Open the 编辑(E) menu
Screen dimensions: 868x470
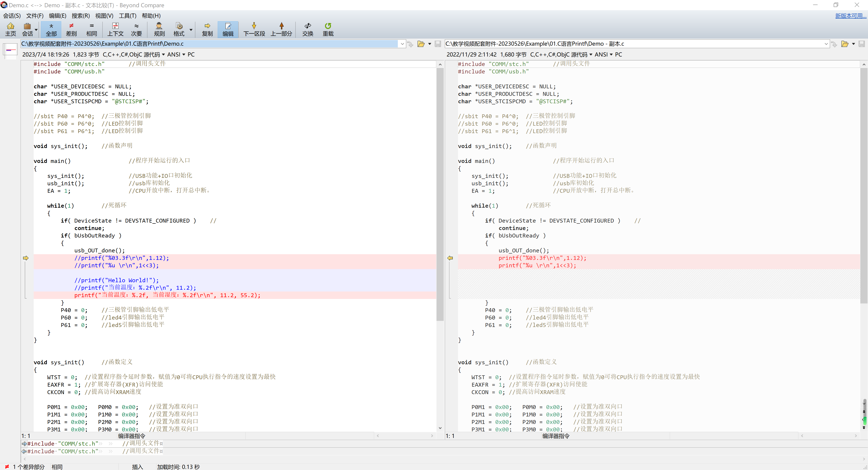(58, 16)
